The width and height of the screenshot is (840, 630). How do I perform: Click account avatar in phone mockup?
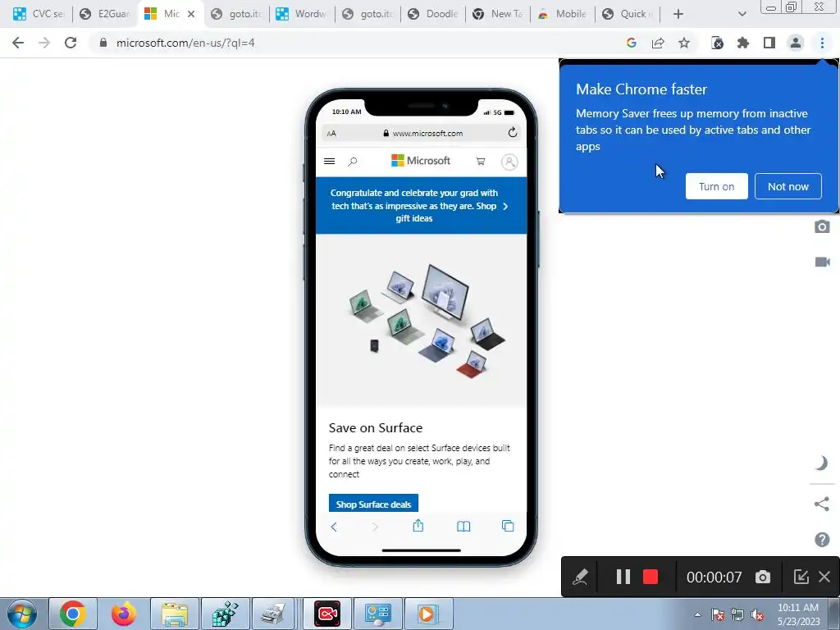coord(509,162)
